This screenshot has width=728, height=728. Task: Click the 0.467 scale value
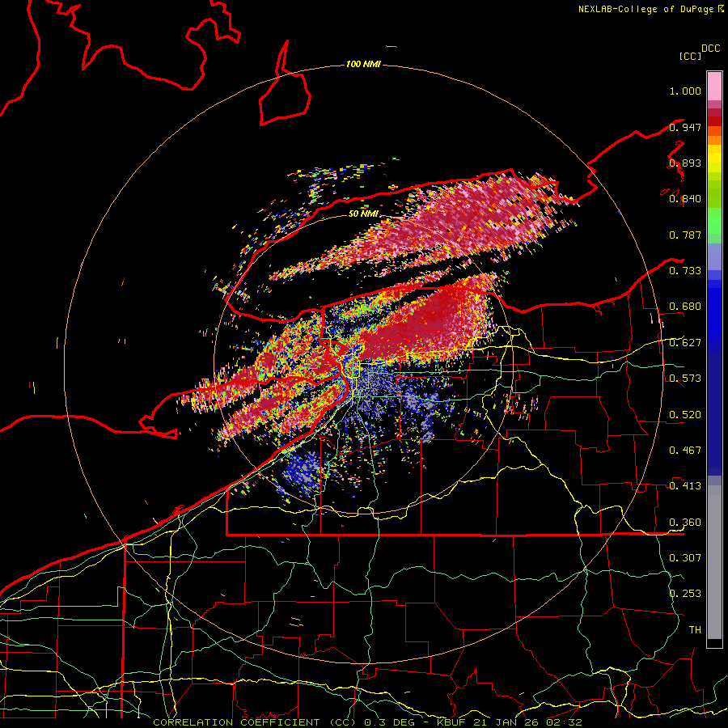click(685, 451)
